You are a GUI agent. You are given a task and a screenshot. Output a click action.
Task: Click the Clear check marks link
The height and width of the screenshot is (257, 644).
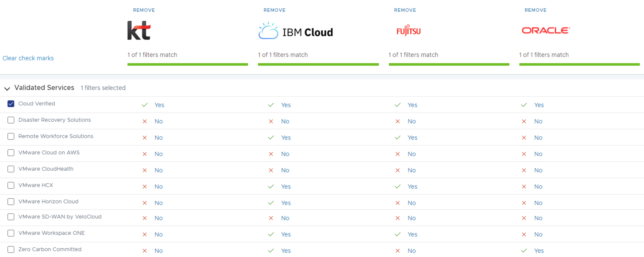(x=28, y=58)
